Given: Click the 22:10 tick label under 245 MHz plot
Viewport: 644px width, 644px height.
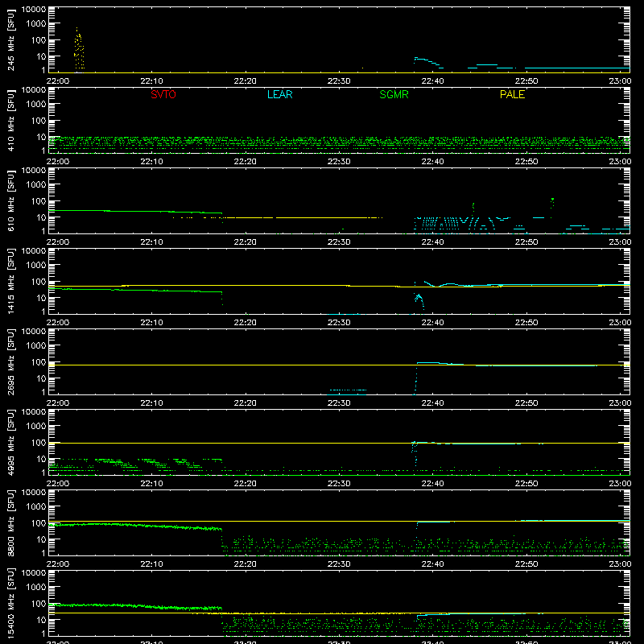Looking at the screenshot, I should coord(151,81).
